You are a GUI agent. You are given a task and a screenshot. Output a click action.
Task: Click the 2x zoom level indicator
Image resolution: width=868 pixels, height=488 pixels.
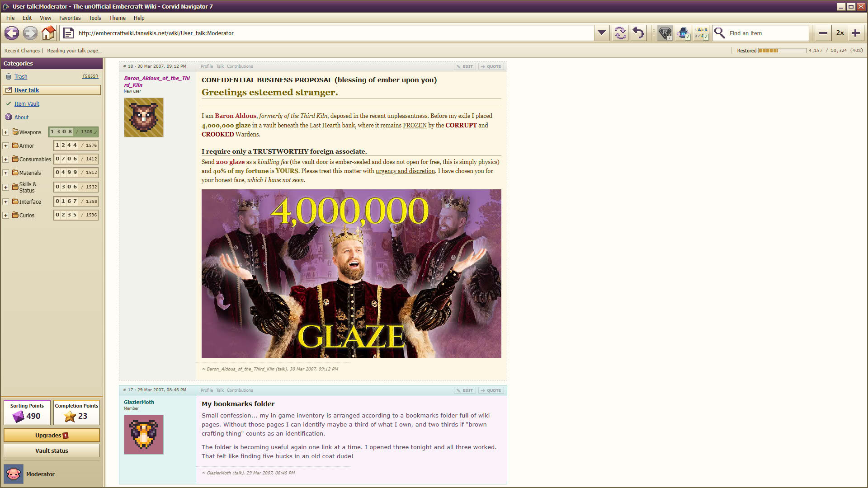(840, 33)
